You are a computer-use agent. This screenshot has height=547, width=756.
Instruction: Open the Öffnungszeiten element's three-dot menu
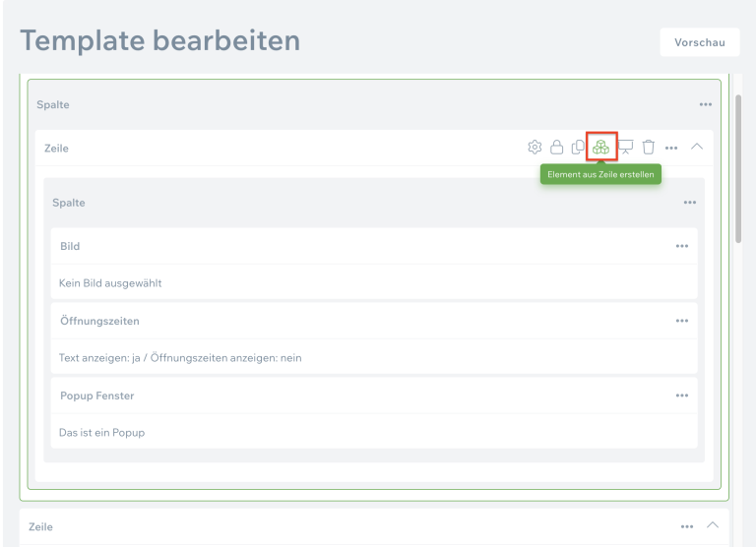coord(682,321)
